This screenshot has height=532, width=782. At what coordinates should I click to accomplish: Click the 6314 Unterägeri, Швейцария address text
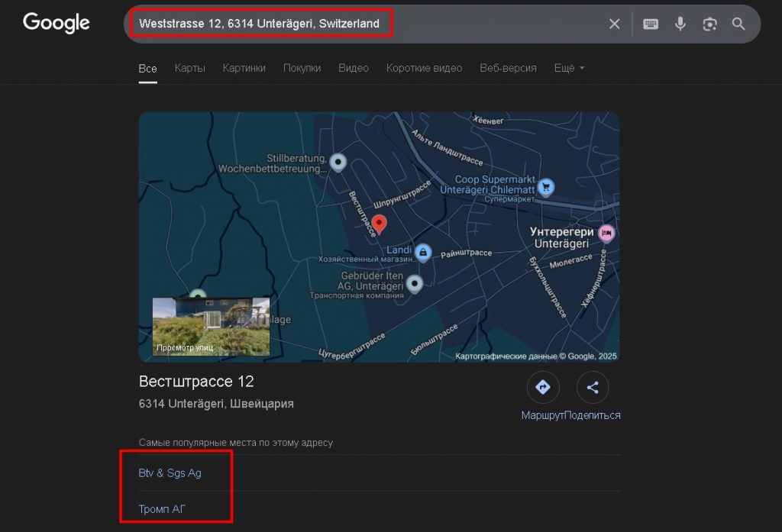tap(216, 403)
